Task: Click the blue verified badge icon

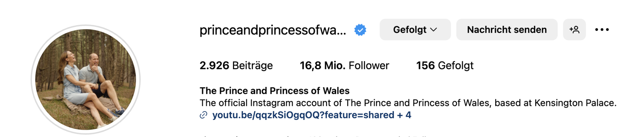Action: tap(360, 30)
